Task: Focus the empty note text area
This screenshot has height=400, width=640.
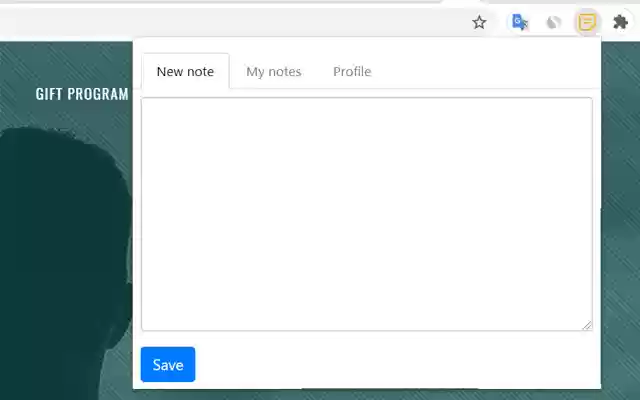Action: pos(367,214)
